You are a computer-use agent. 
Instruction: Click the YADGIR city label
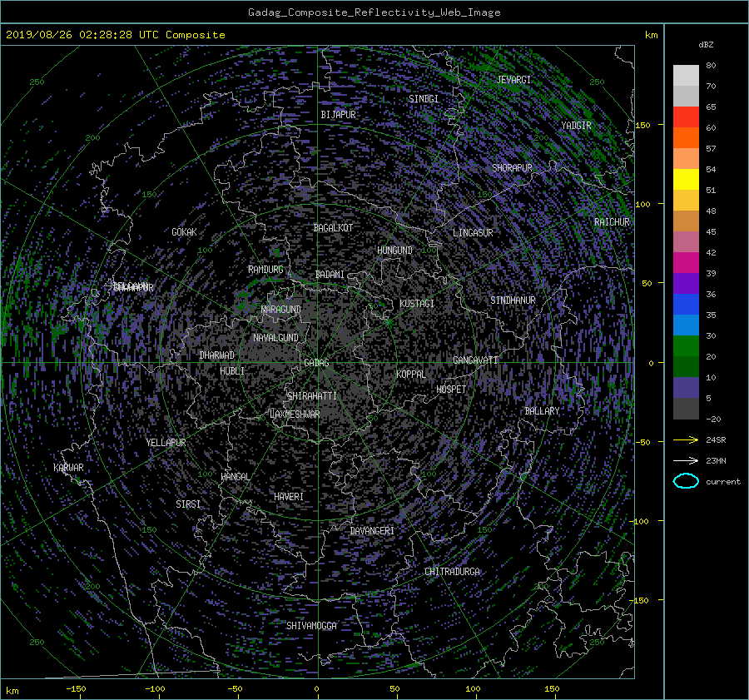pos(576,126)
